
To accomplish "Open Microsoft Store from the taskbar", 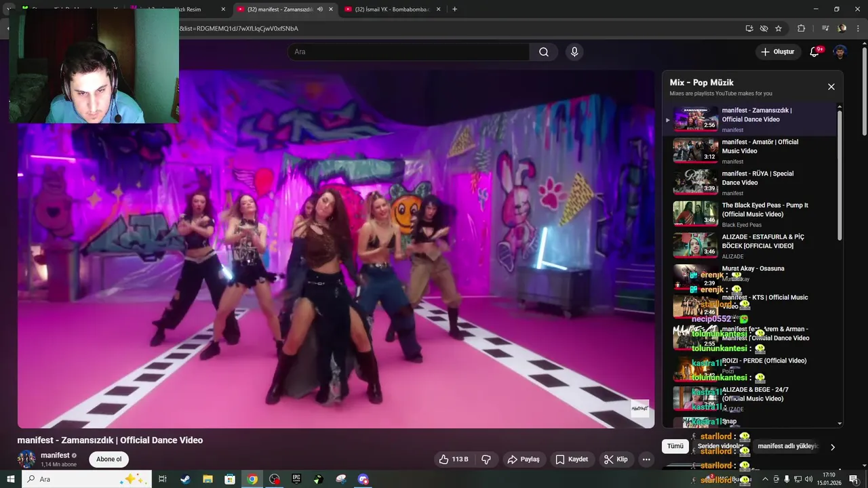I will click(230, 479).
